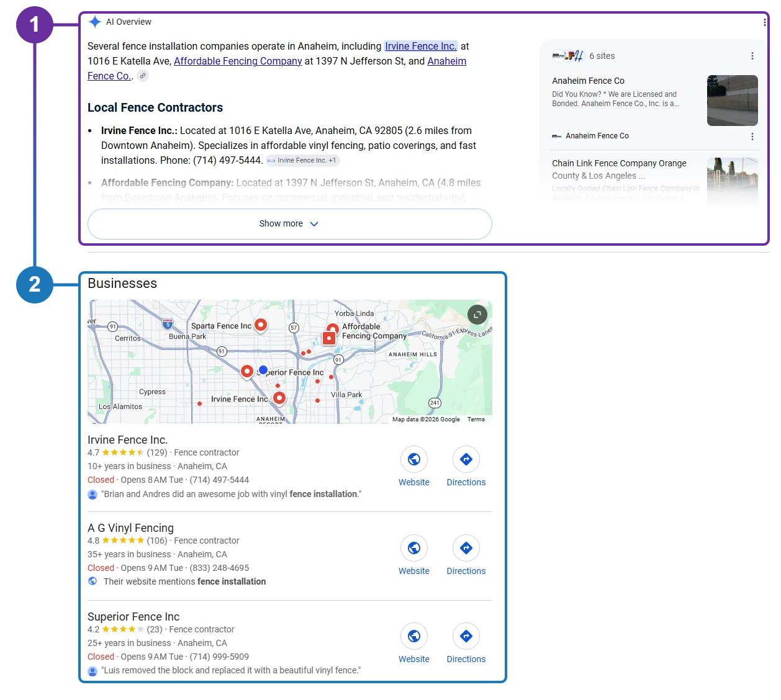
Task: Click Directions icon for Superior Fence Inc
Action: (x=466, y=636)
